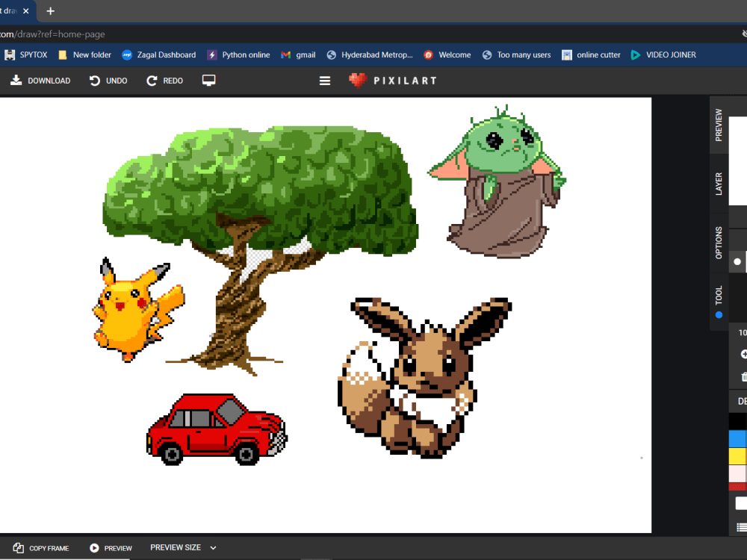Screen dimensions: 747x560
Task: Expand the PREVIEW SIZE dropdown
Action: tap(184, 547)
